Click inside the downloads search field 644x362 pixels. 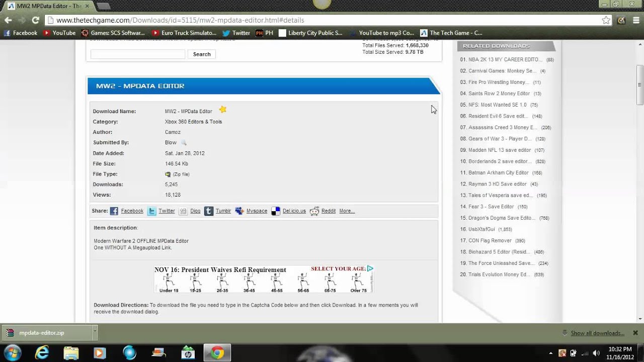click(138, 54)
